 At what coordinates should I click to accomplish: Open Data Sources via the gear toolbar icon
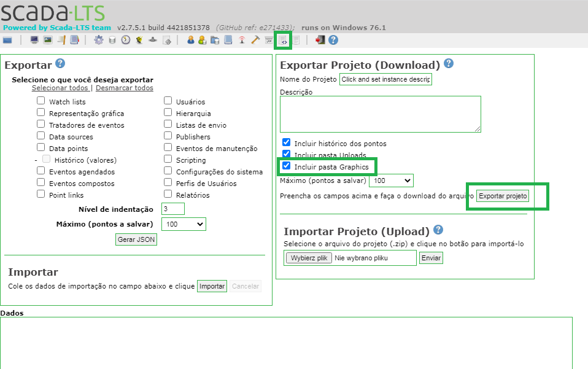[x=97, y=40]
